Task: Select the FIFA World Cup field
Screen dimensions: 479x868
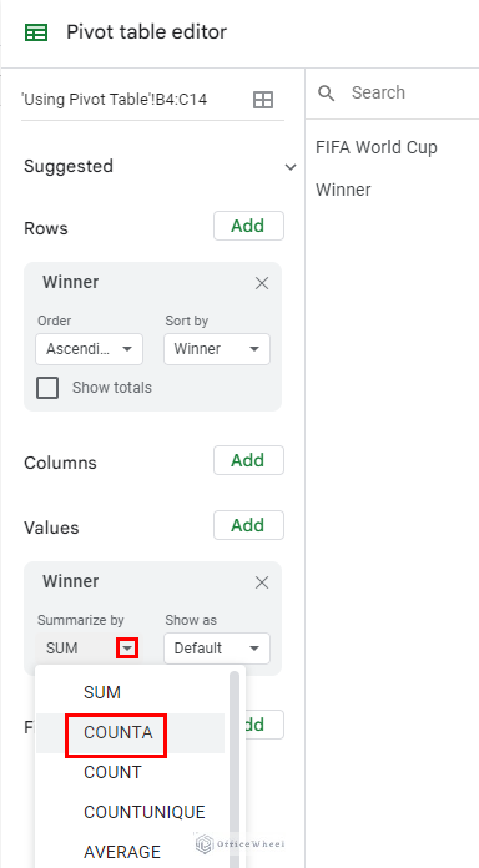Action: point(377,147)
